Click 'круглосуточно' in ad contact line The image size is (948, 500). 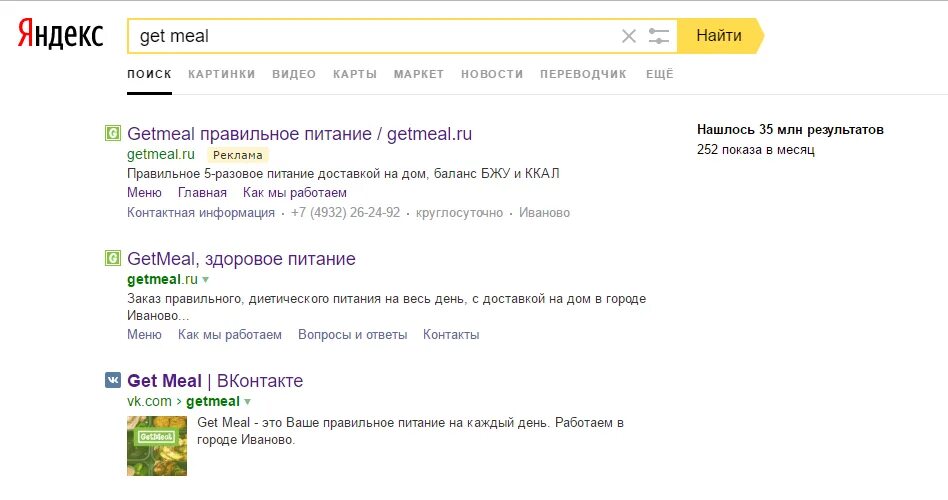click(x=459, y=213)
